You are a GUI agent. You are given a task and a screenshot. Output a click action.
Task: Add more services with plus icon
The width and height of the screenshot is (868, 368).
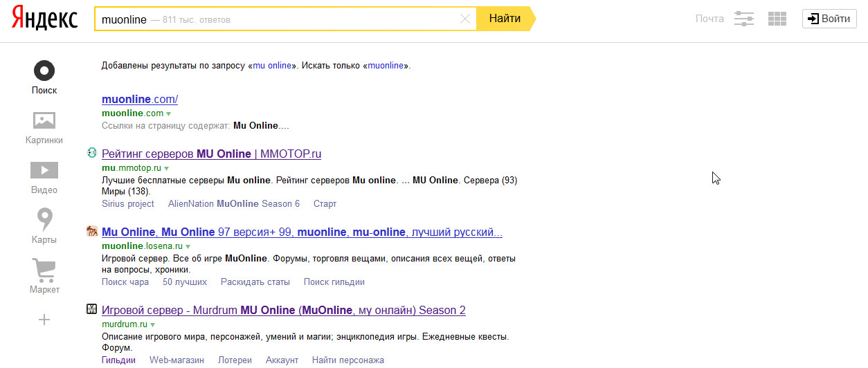pos(44,320)
